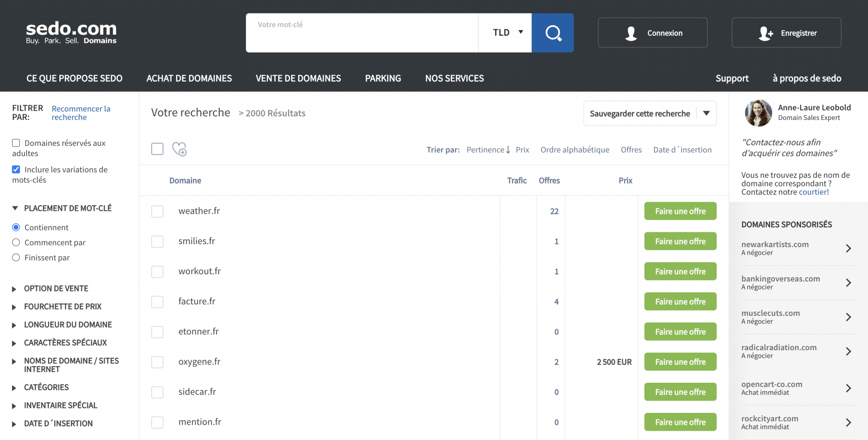Sort results by Date d'insertion
The image size is (868, 440).
pos(682,150)
